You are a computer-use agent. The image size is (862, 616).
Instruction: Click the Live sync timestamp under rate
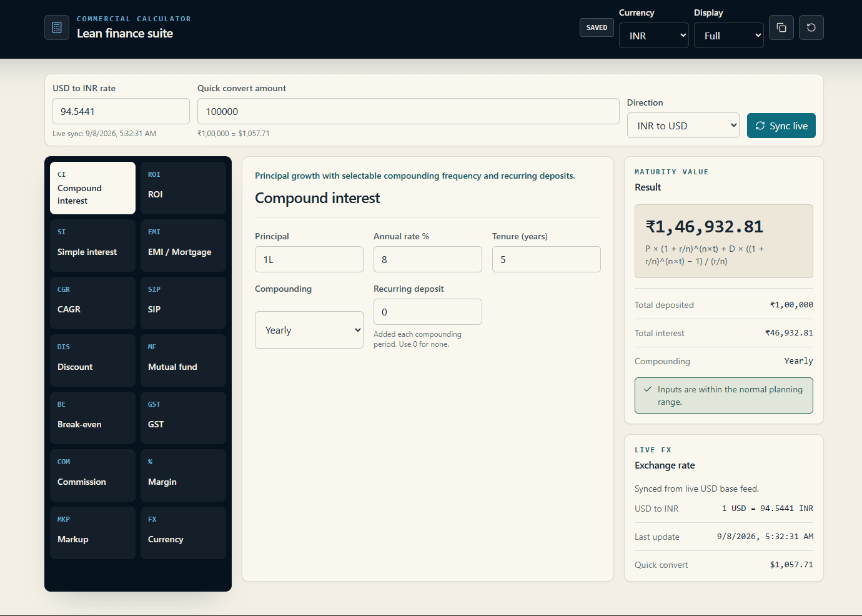[104, 134]
